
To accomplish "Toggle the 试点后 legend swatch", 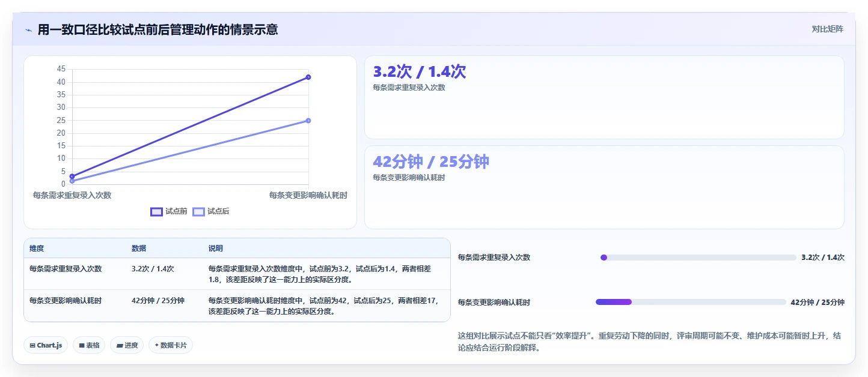I will click(x=198, y=211).
